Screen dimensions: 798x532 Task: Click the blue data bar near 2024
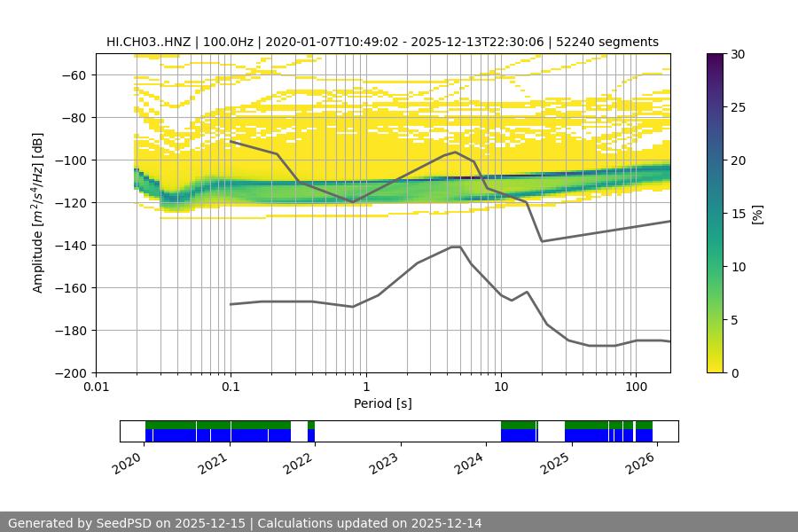(518, 435)
